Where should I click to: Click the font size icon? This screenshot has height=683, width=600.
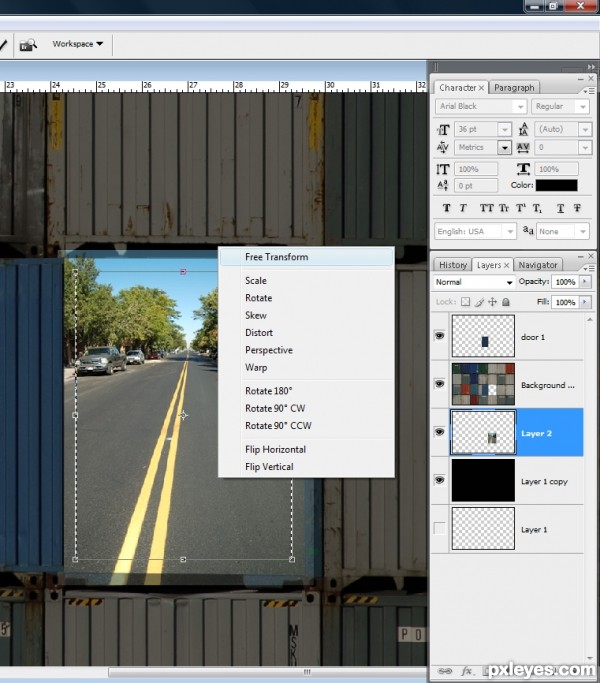pyautogui.click(x=443, y=129)
